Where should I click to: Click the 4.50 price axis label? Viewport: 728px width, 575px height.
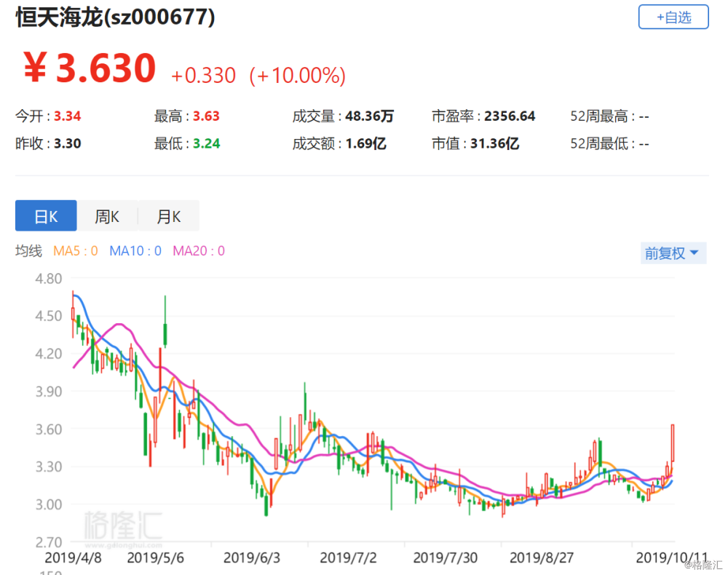(49, 316)
